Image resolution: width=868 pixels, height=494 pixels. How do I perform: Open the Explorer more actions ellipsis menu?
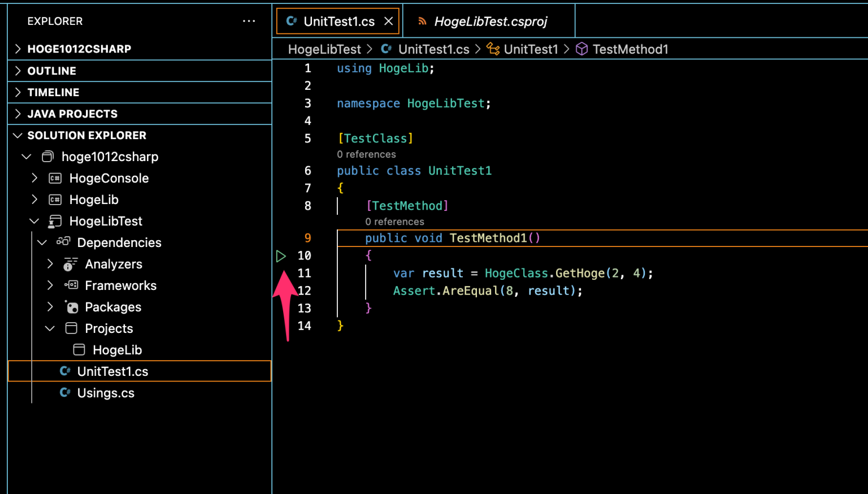249,20
